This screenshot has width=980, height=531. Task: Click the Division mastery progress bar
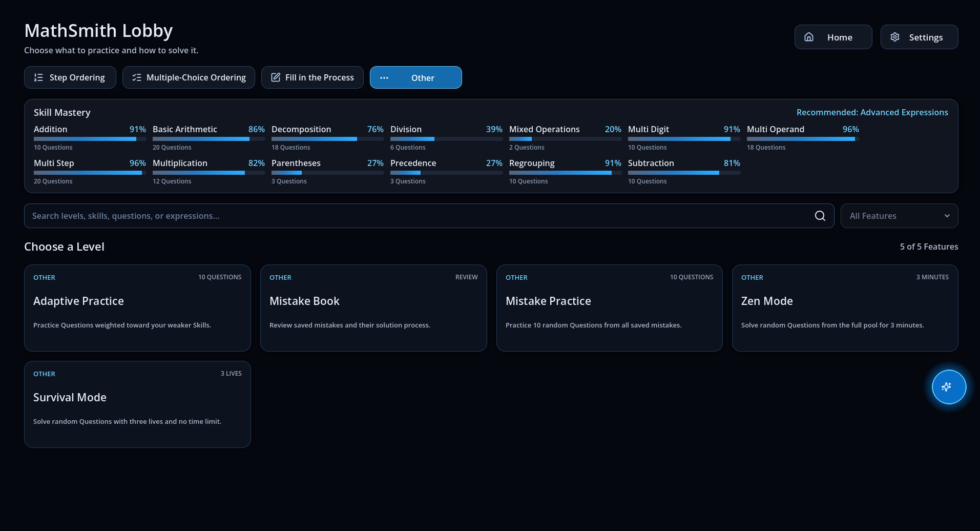(x=447, y=139)
